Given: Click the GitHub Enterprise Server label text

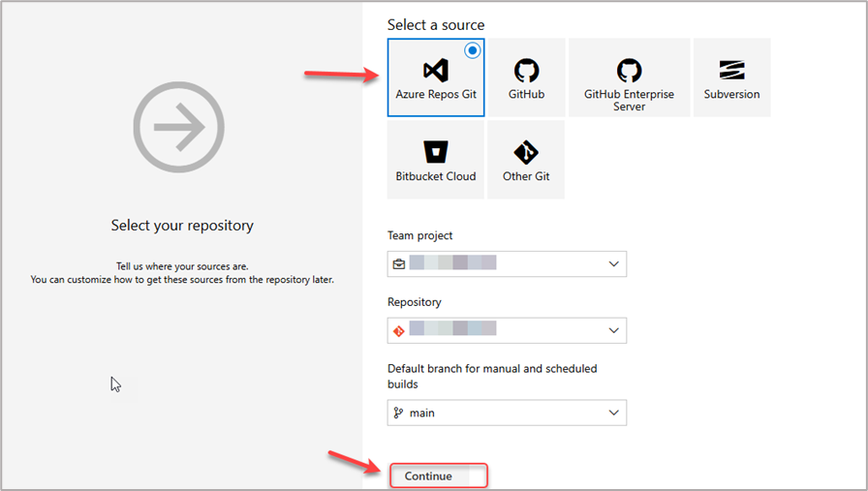Looking at the screenshot, I should [x=629, y=100].
